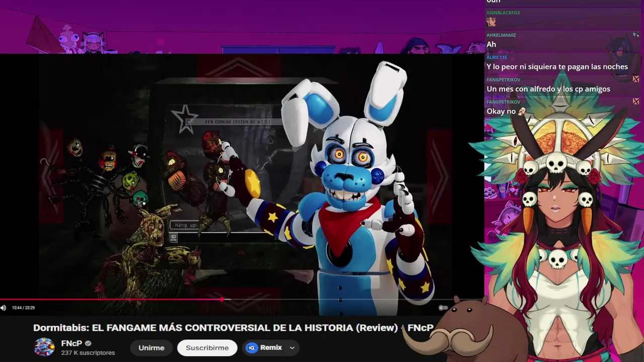Click username ALRIC115 in chat

pos(497,57)
